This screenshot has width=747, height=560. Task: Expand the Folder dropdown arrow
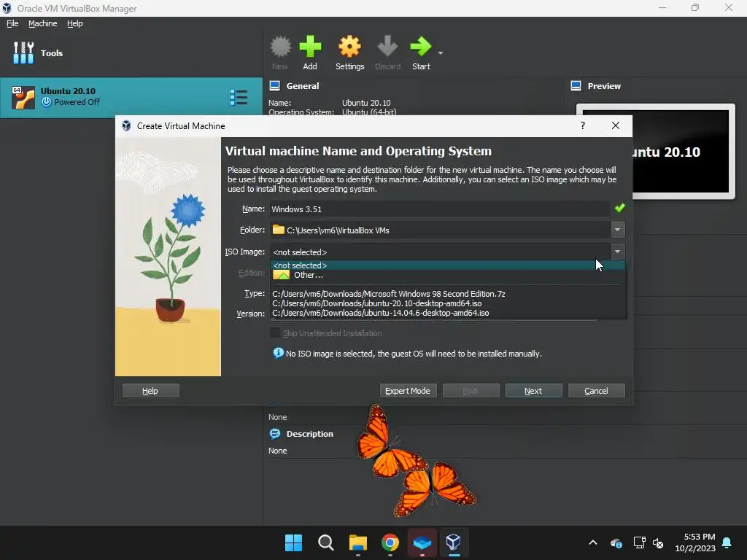point(617,230)
